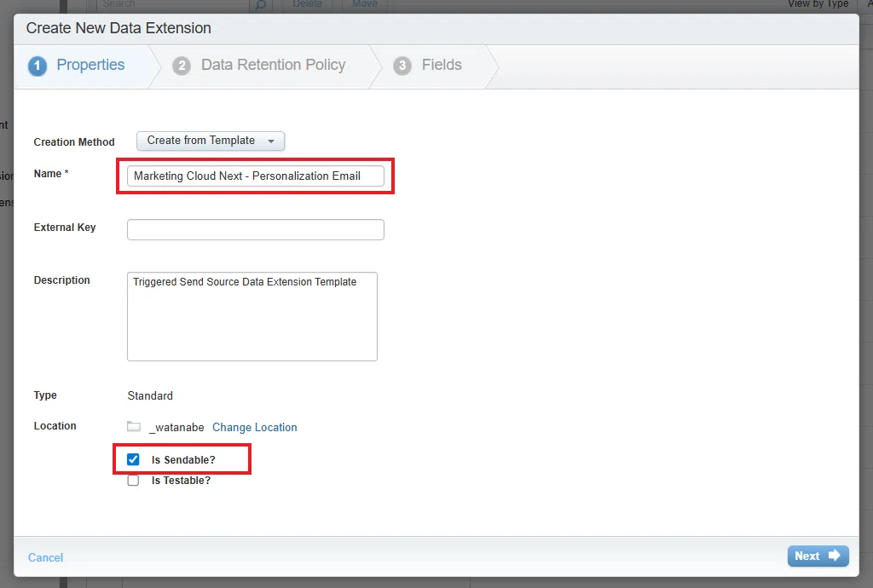Image resolution: width=873 pixels, height=588 pixels.
Task: Enable the Is Testable checkbox
Action: point(133,480)
